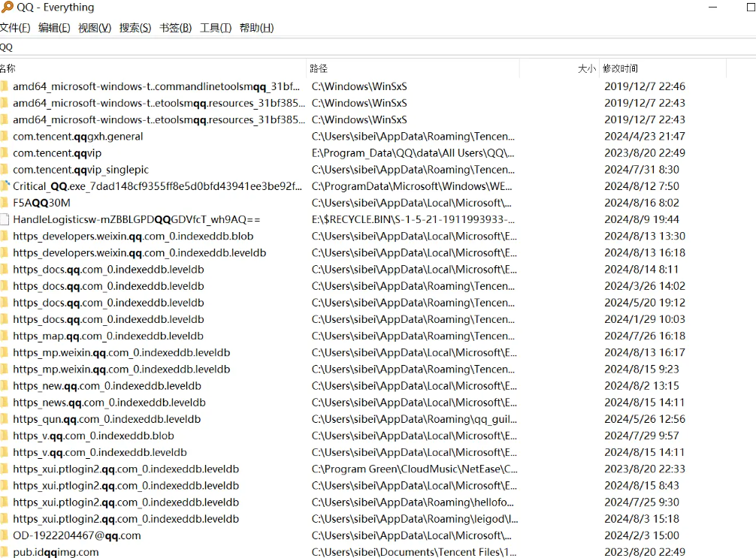Select https_news.qq.com_0.indexeddb.leveldb
This screenshot has height=558, width=756.
pyautogui.click(x=110, y=403)
